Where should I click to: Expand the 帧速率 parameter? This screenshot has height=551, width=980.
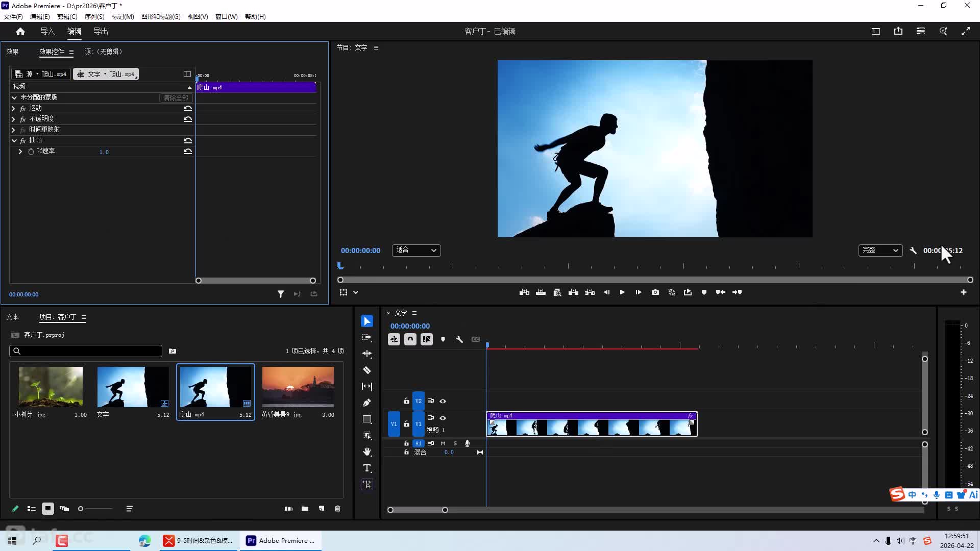[x=20, y=152]
